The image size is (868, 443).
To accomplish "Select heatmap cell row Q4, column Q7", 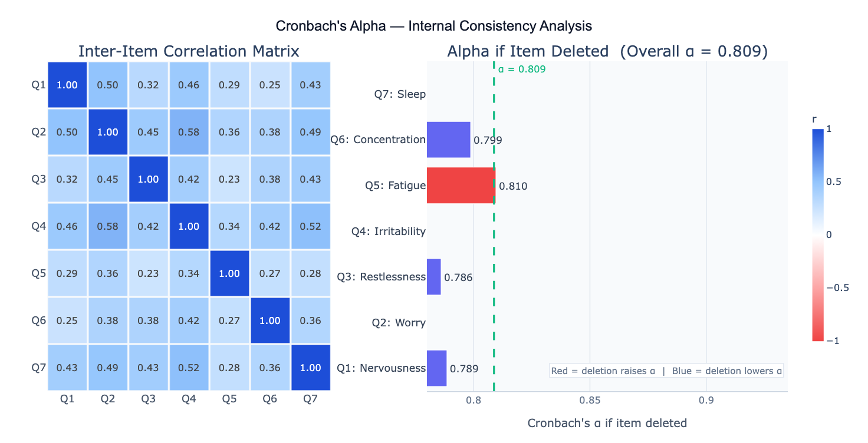I will click(310, 226).
